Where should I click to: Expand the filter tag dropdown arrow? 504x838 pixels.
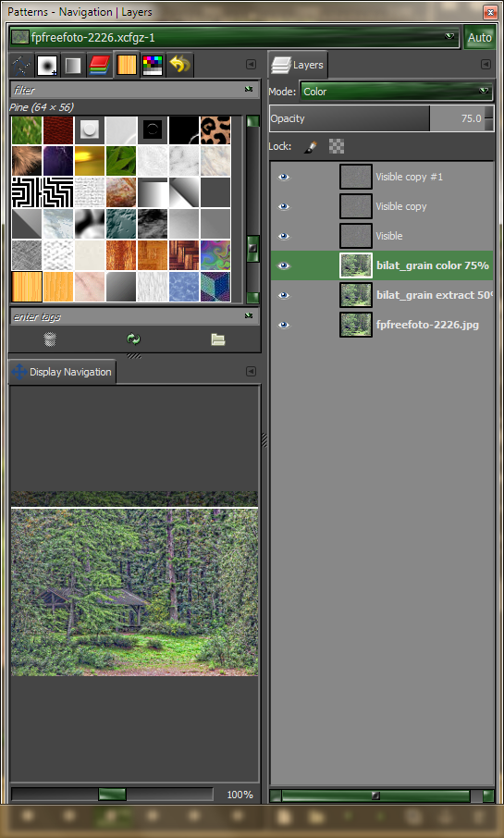[x=249, y=89]
